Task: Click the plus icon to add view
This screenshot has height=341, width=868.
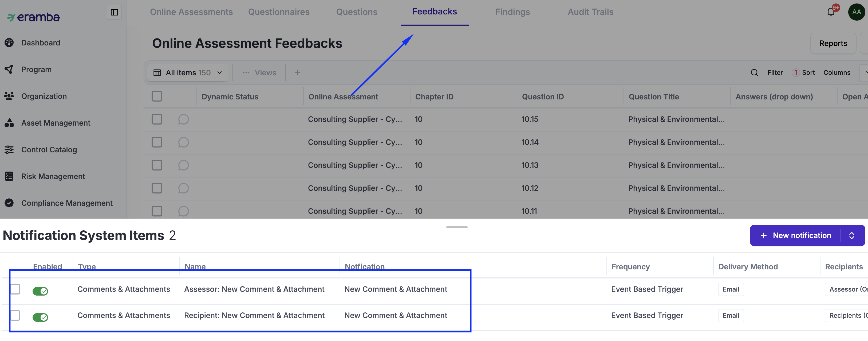Action: tap(297, 73)
